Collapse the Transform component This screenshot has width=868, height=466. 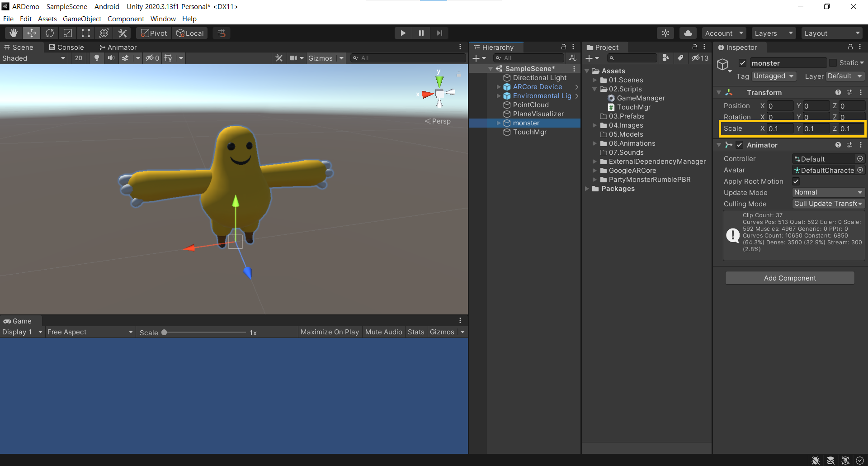719,92
